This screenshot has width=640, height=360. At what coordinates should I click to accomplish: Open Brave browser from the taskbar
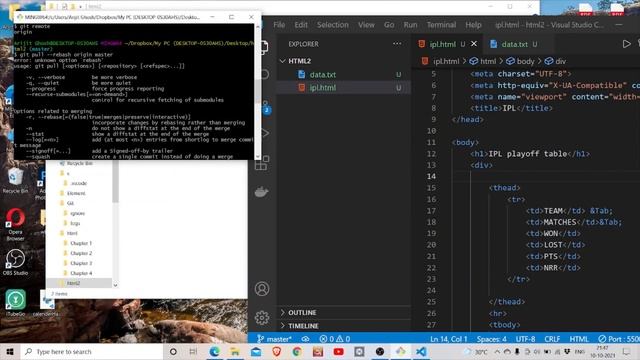277,351
